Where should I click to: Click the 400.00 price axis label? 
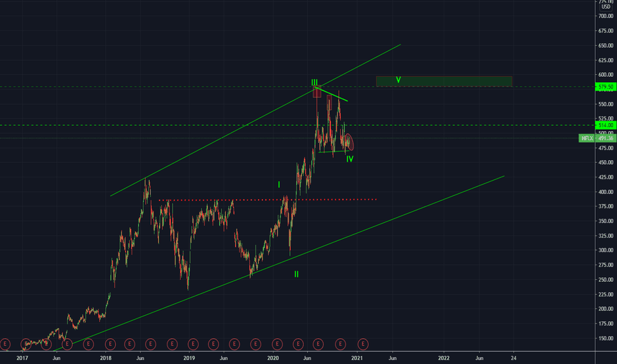click(606, 192)
